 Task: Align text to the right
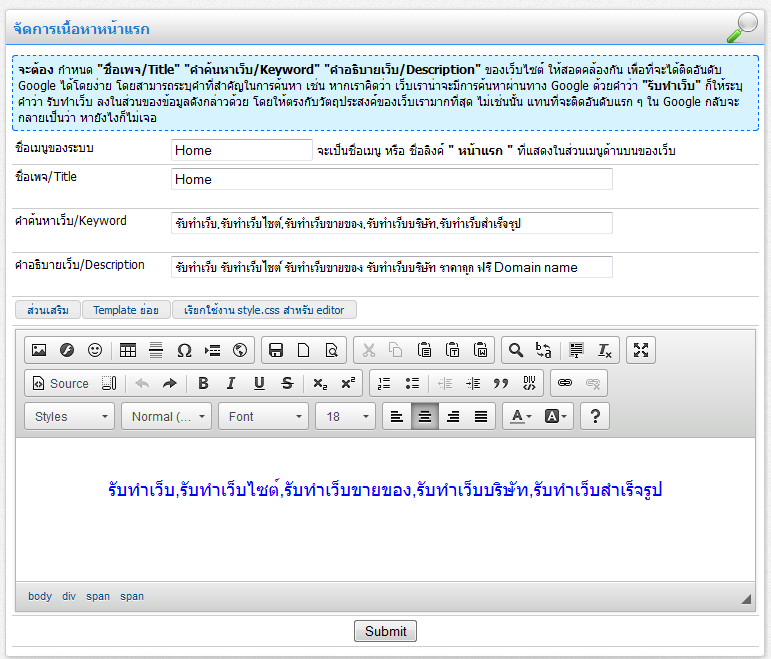pyautogui.click(x=453, y=417)
